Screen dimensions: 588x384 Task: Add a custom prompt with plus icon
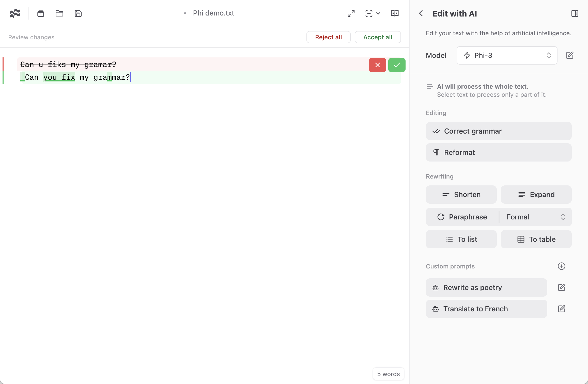[561, 266]
